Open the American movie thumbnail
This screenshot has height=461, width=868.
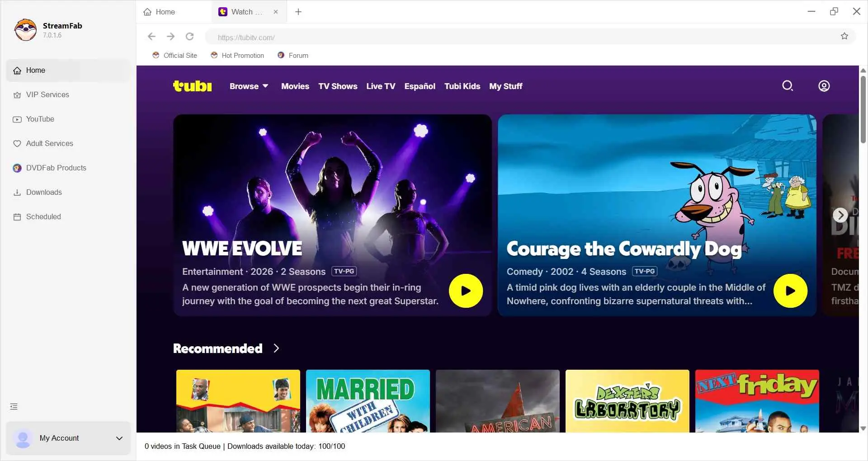pyautogui.click(x=498, y=401)
